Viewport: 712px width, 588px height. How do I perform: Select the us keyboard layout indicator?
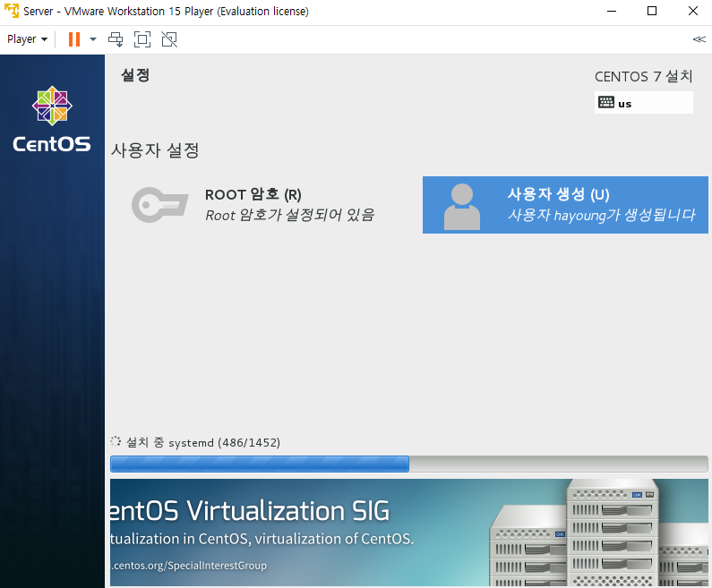(x=643, y=103)
